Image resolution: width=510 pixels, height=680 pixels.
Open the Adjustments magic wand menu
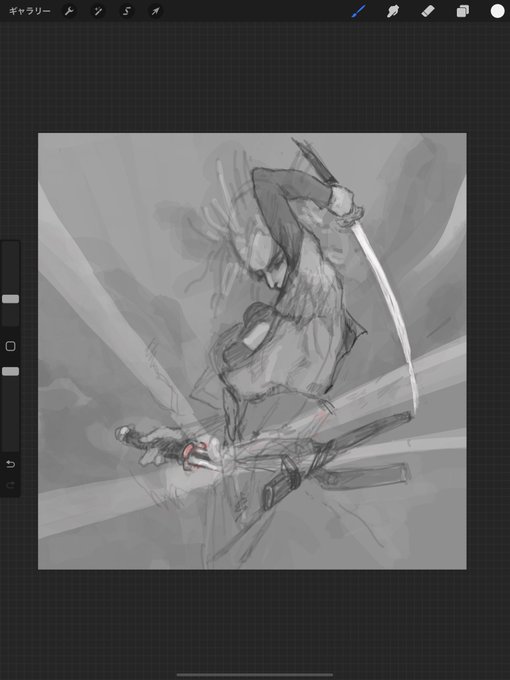98,11
